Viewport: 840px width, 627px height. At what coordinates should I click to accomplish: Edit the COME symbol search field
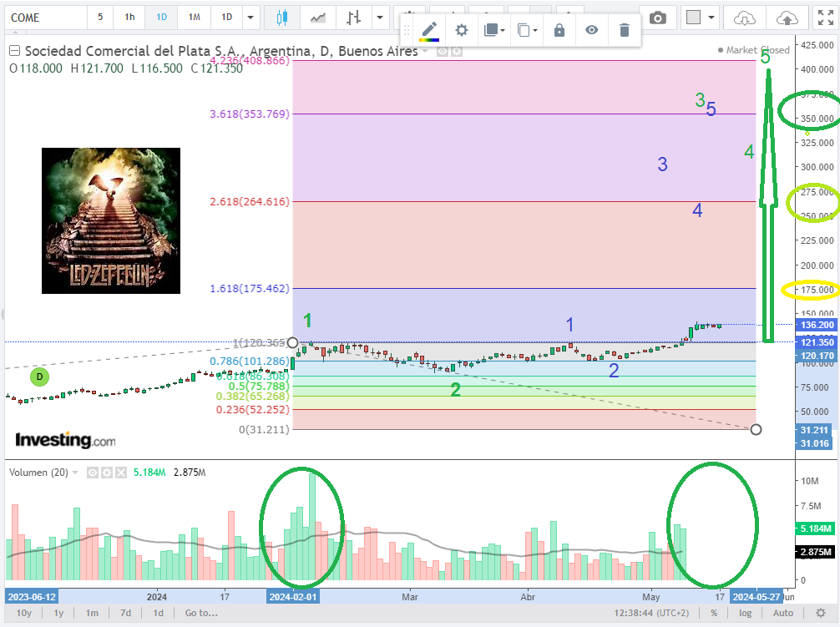[46, 18]
